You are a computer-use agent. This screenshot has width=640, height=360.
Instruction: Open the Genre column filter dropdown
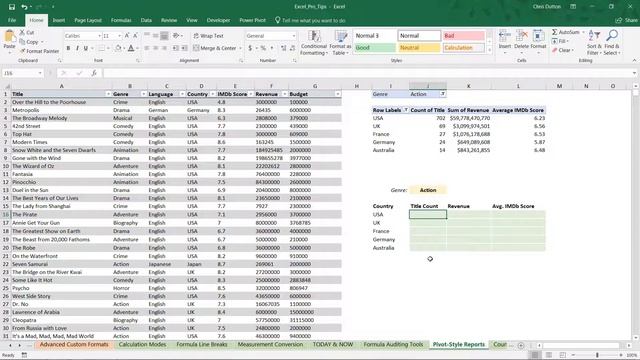(143, 94)
